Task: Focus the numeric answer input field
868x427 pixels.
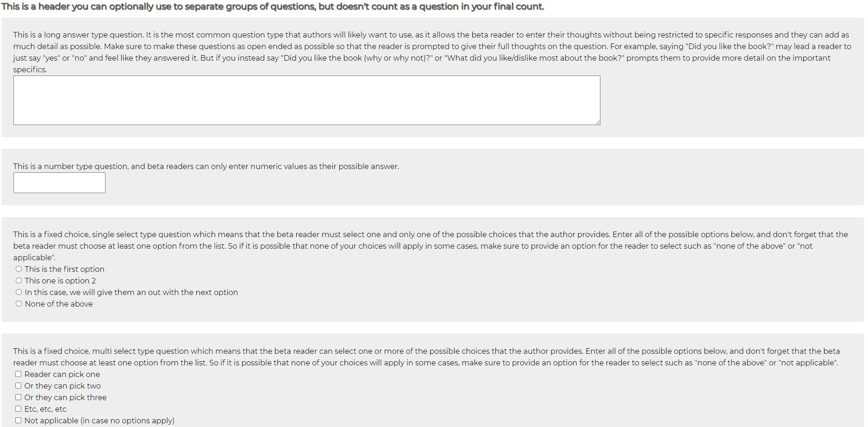Action: (59, 182)
